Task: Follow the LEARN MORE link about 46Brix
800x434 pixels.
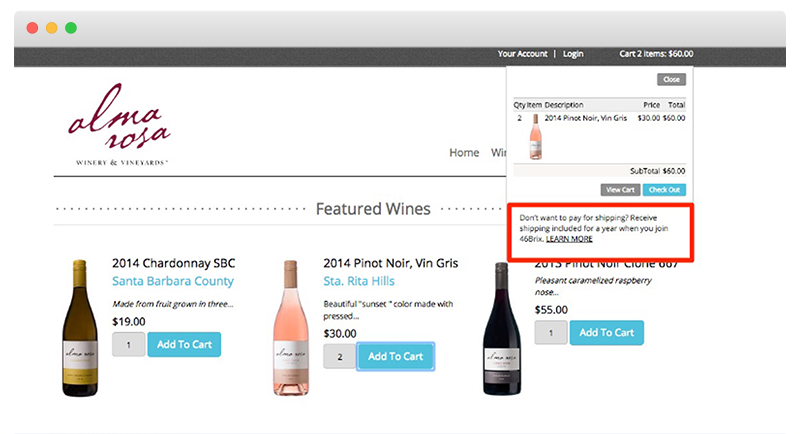Action: [x=569, y=239]
